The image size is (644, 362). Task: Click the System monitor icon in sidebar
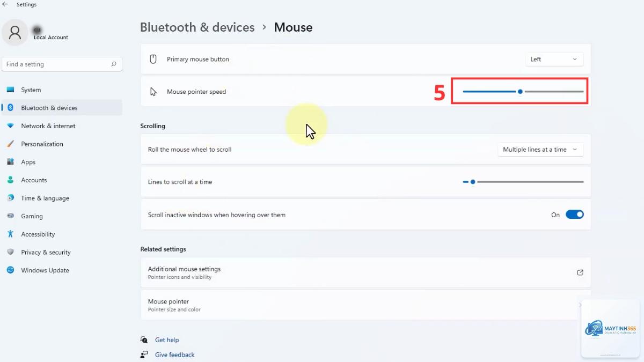(10, 90)
